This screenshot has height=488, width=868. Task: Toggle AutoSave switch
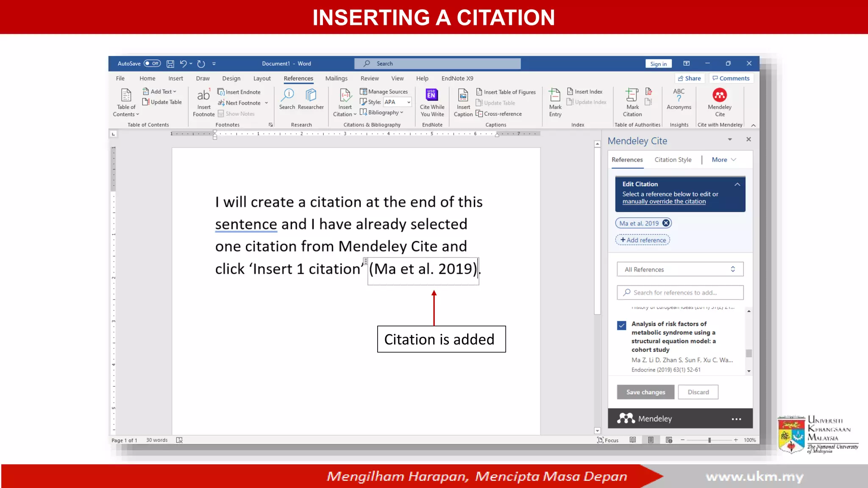click(152, 64)
